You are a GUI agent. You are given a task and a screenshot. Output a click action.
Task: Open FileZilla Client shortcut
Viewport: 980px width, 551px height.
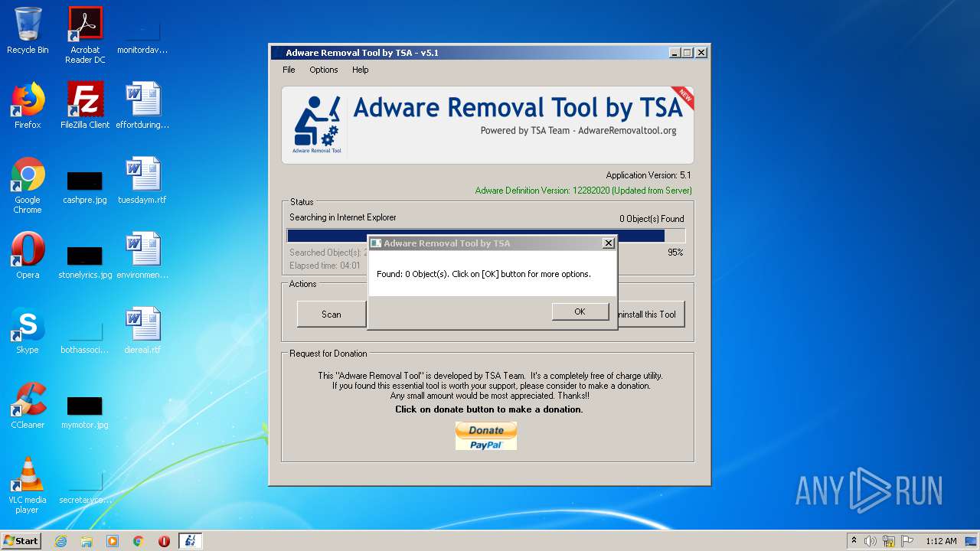click(x=85, y=106)
